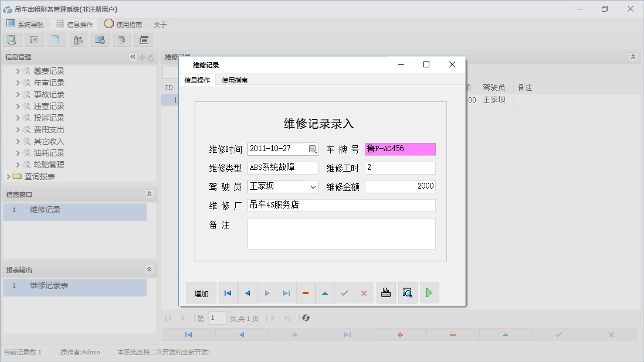The image size is (644, 362).
Task: Confirm changes with the green check icon
Action: coord(344,292)
